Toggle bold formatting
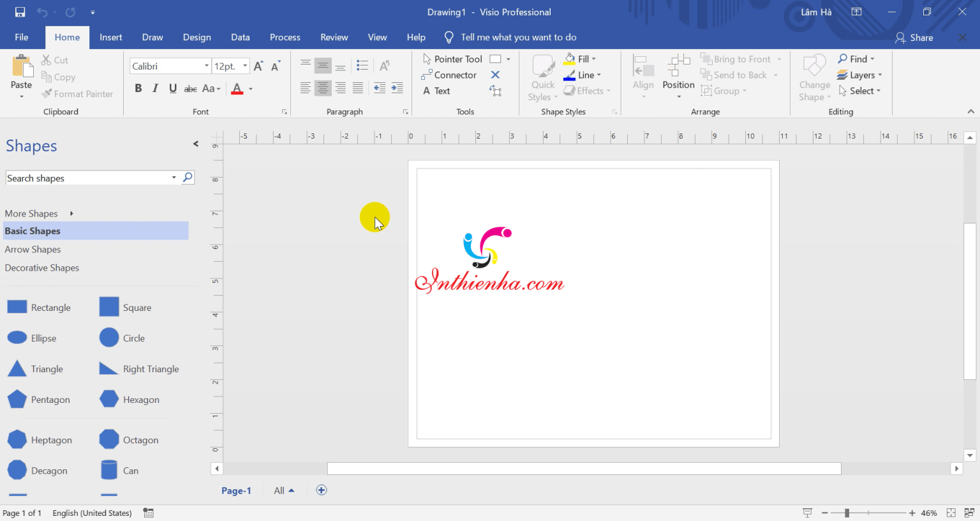Screen dimensions: 980x521 point(138,88)
